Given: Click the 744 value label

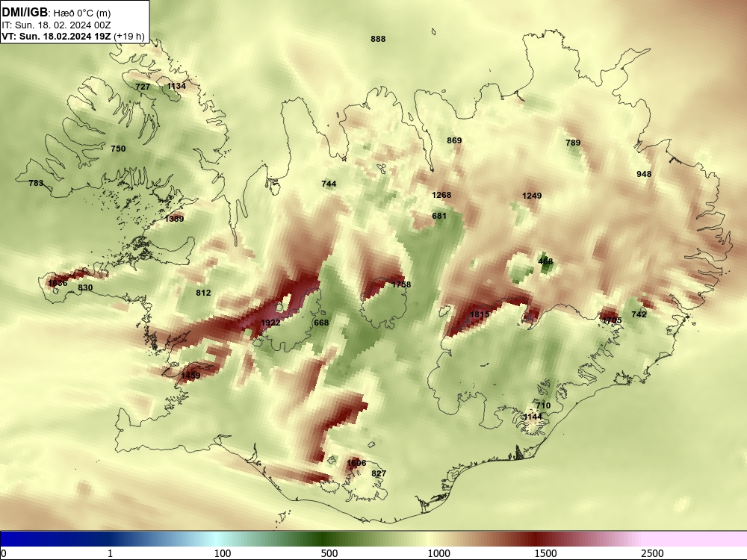Looking at the screenshot, I should (x=329, y=184).
